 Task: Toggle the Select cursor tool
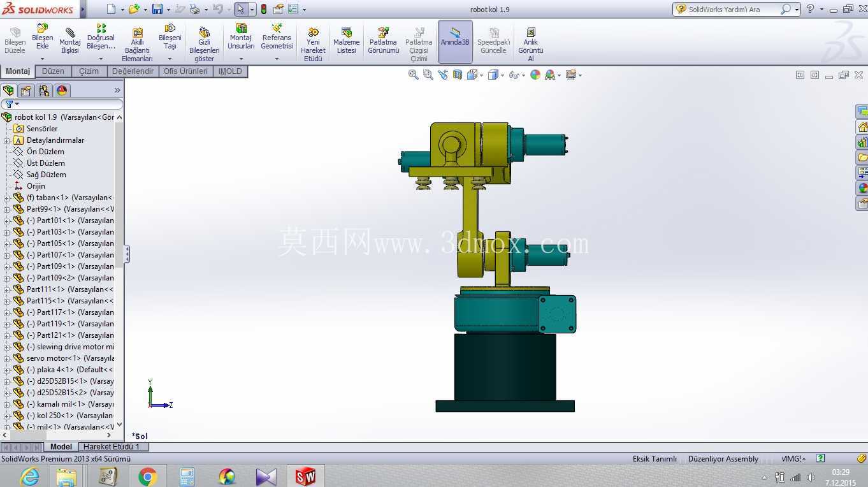coord(240,9)
